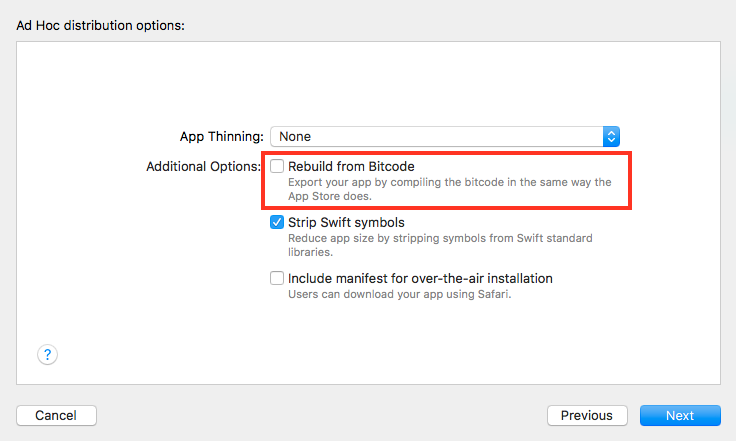Screen dimensions: 736x441
Task: Select the 'None' value in App Thinning
Action: tap(295, 136)
